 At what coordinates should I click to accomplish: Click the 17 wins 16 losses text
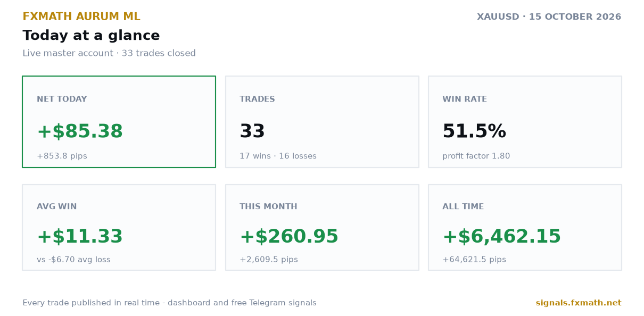pyautogui.click(x=278, y=156)
